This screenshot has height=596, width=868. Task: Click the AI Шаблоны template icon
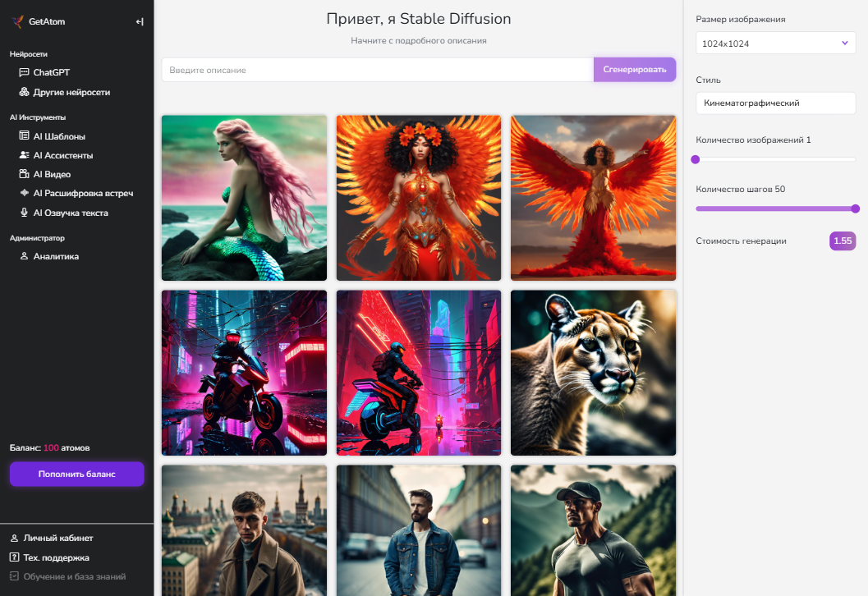[x=24, y=135]
